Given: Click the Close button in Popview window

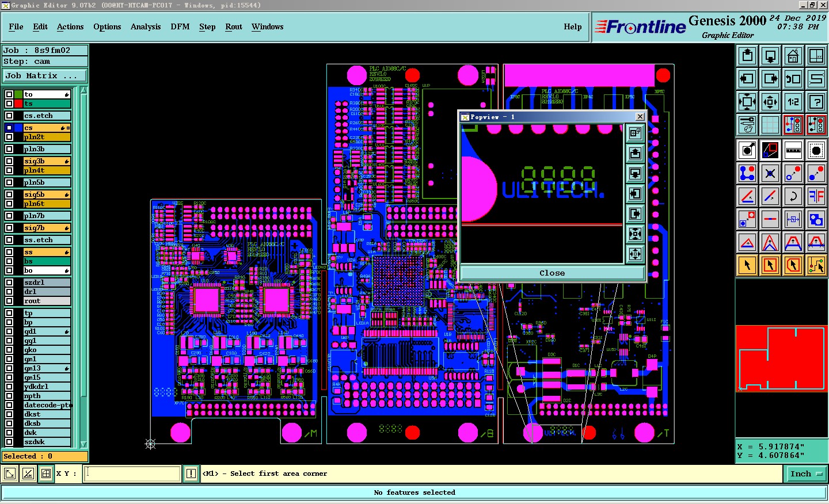Looking at the screenshot, I should (552, 273).
